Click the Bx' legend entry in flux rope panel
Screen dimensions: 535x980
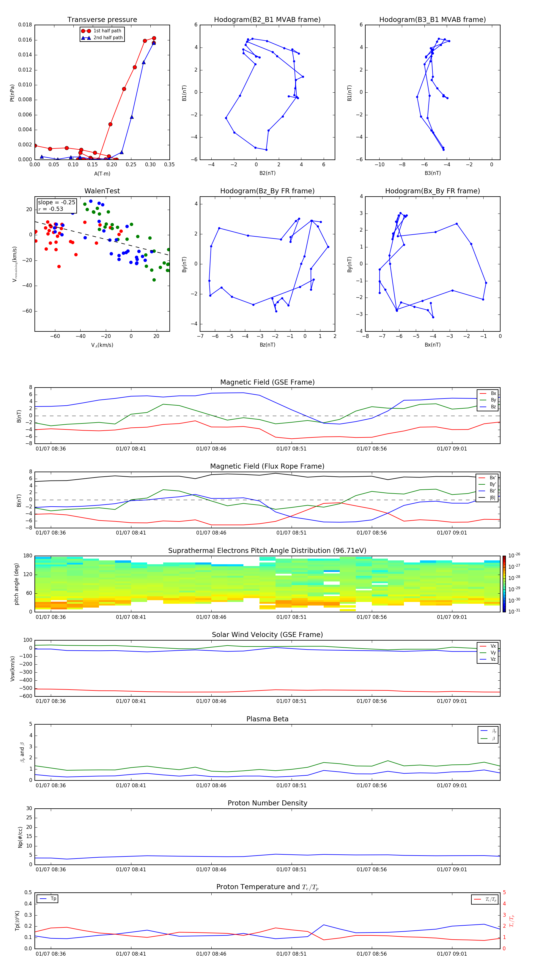[x=487, y=478]
